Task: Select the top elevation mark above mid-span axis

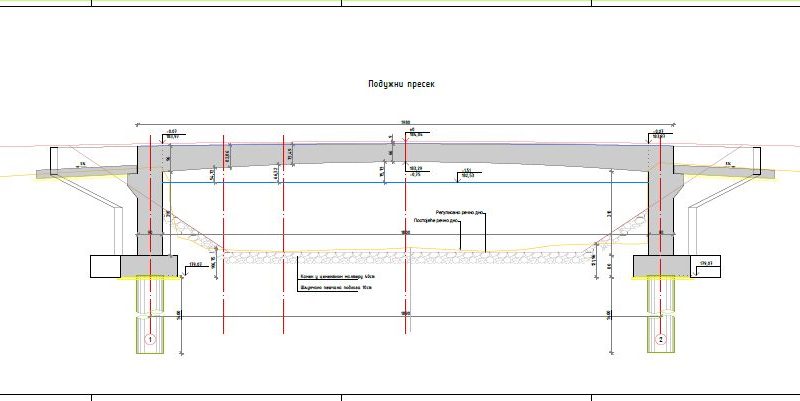Action: click(416, 133)
